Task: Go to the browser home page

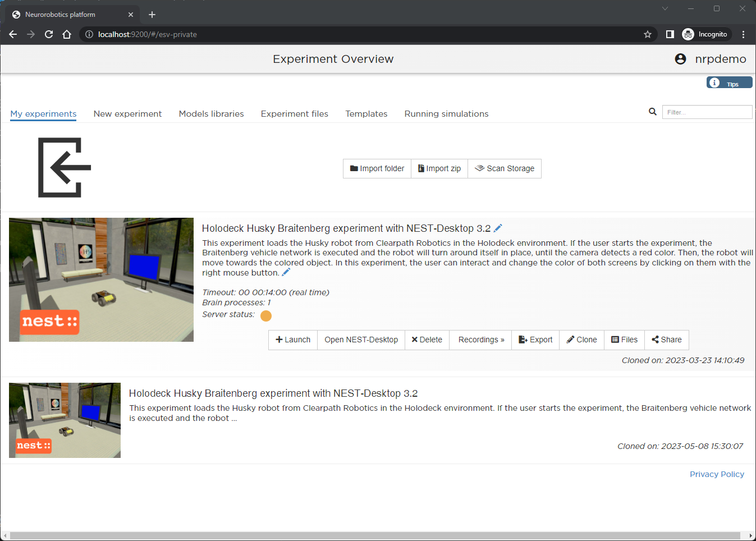Action: 67,34
